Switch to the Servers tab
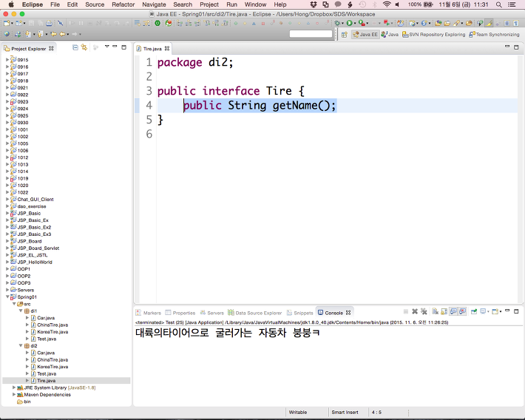 211,313
